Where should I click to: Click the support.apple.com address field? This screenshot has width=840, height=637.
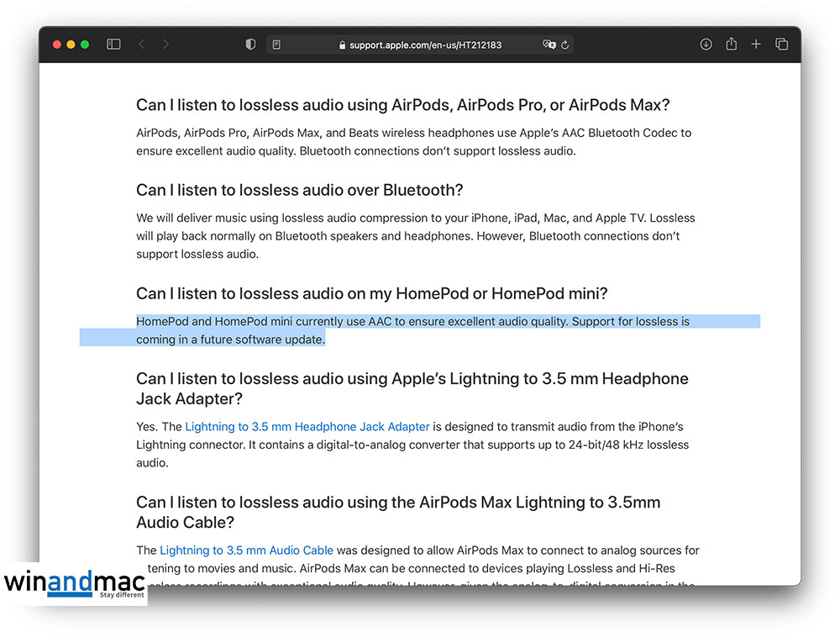pyautogui.click(x=425, y=45)
